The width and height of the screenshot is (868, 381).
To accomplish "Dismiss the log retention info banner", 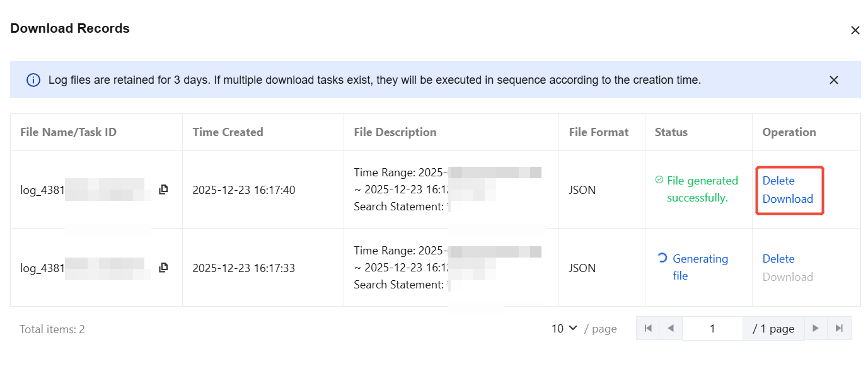I will coord(833,80).
